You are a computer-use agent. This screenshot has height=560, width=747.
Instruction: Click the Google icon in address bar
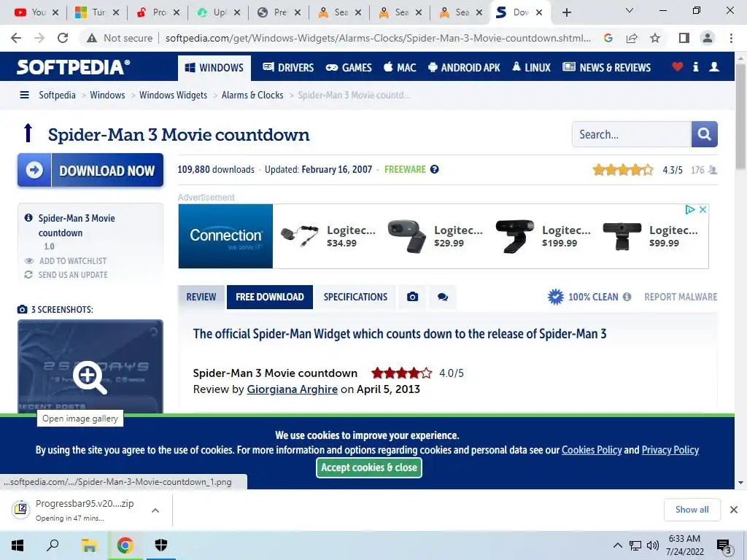click(608, 38)
